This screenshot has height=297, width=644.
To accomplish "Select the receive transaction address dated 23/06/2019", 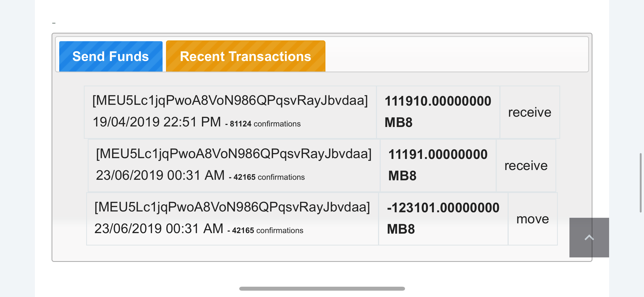I will (x=234, y=154).
